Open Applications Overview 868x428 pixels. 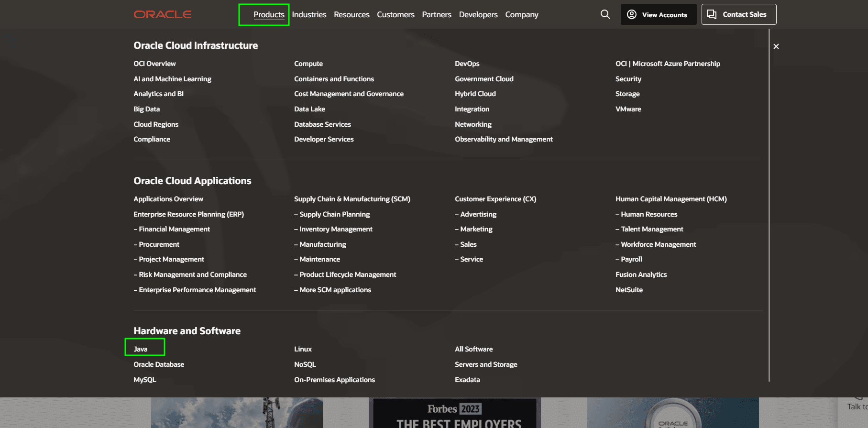pyautogui.click(x=168, y=199)
